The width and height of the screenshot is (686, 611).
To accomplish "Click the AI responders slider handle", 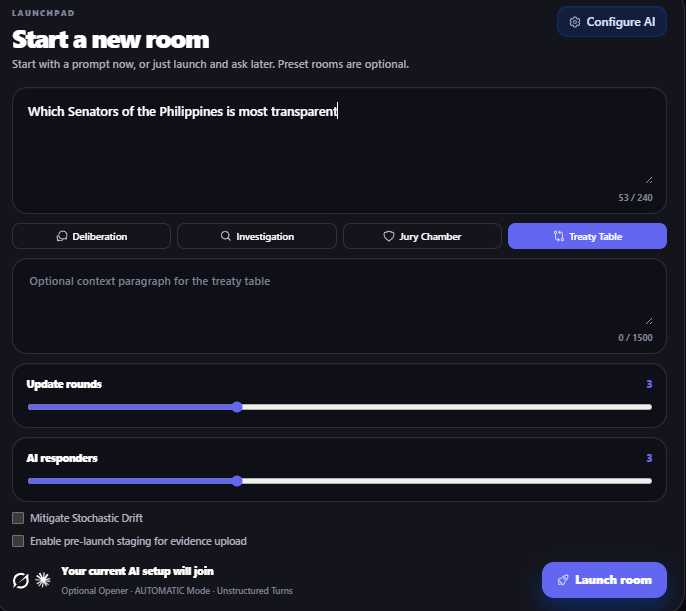I will pos(237,481).
